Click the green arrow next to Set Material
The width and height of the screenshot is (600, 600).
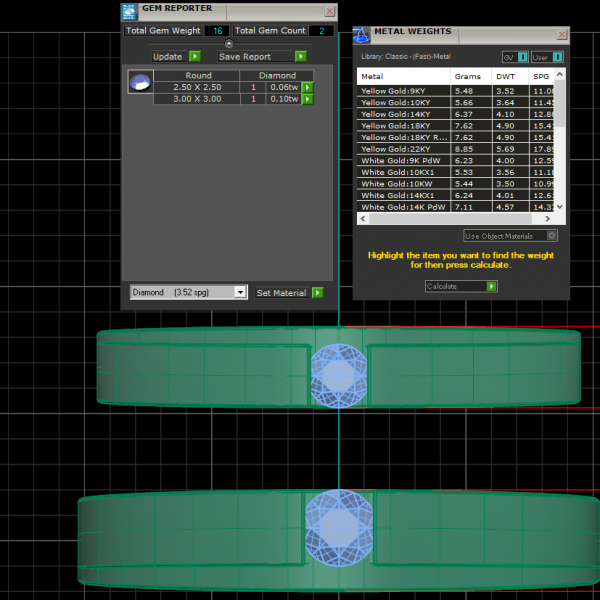(317, 293)
